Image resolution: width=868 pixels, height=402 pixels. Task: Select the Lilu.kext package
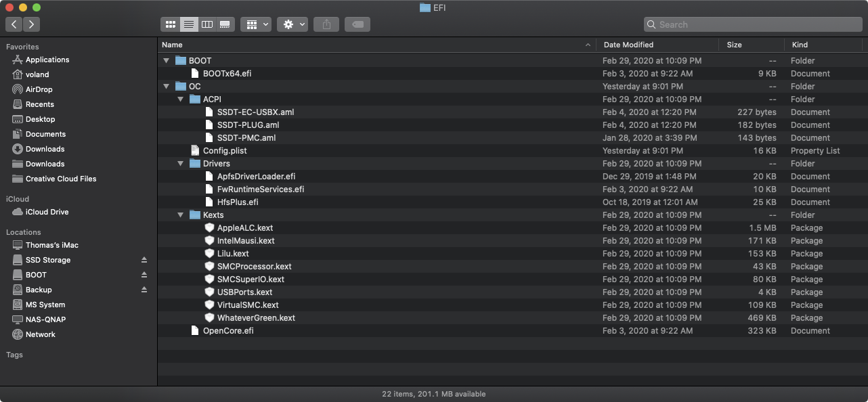(x=513, y=254)
